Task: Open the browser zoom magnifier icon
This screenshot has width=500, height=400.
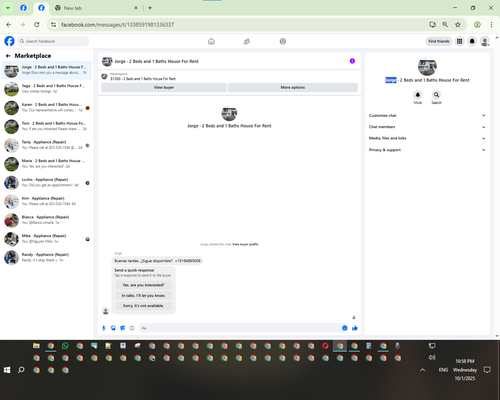Action: tap(445, 24)
